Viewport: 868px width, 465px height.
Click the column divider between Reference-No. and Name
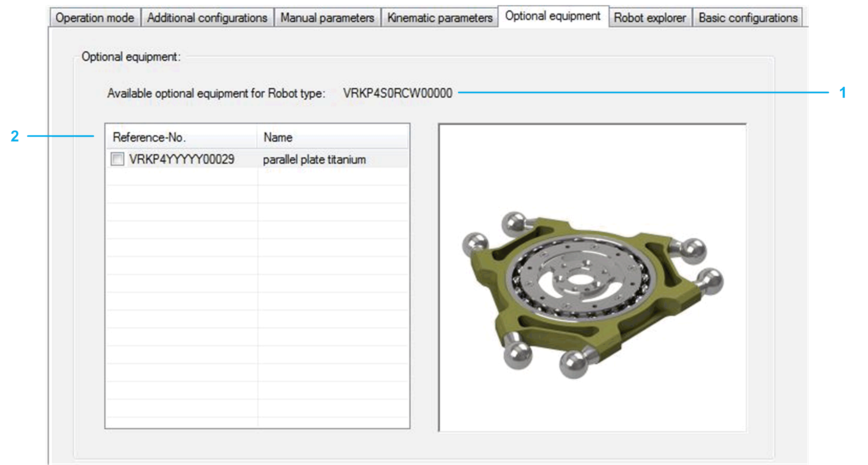click(x=257, y=137)
